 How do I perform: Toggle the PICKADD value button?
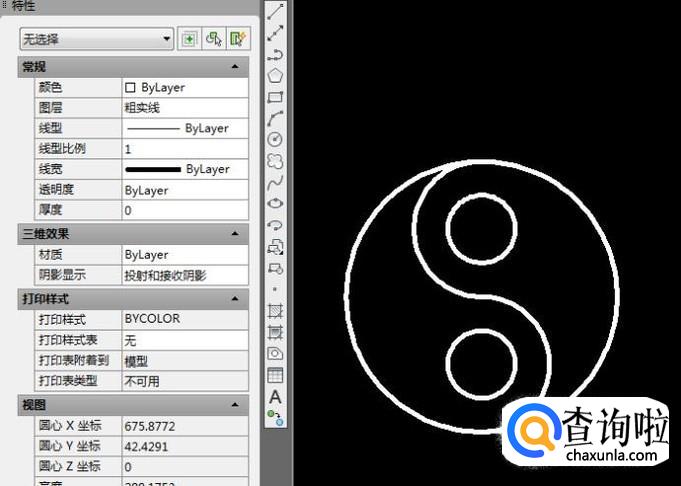pos(188,39)
